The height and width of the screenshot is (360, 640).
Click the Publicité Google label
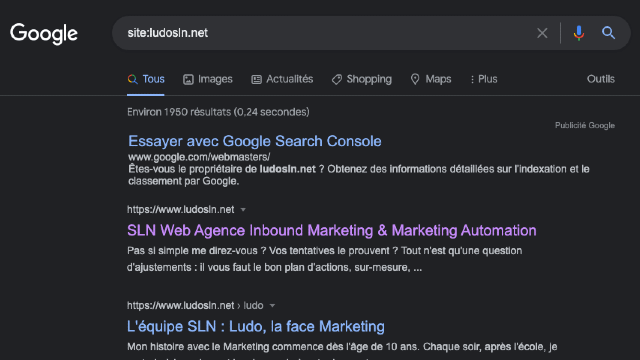[x=584, y=125]
